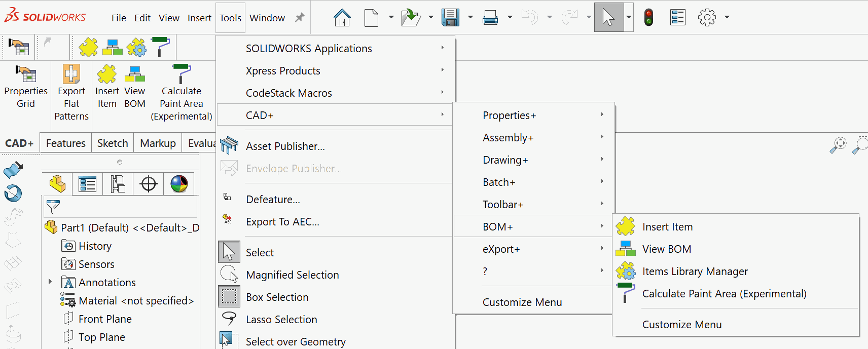Click the Open document folder icon
This screenshot has width=868, height=349.
(411, 18)
